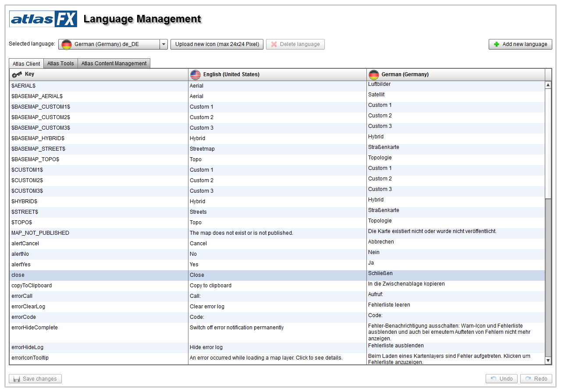Screen dimensions: 561x392
Task: Click the key icon in Key column header
Action: tap(17, 74)
